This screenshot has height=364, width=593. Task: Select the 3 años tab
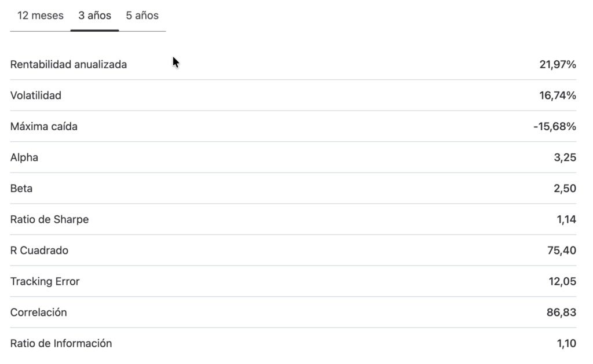[94, 16]
